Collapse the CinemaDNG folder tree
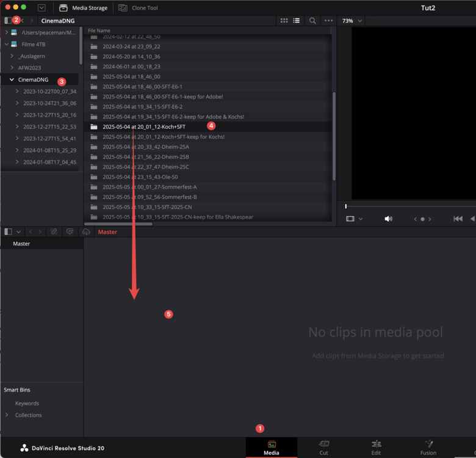The width and height of the screenshot is (476, 458). pyautogui.click(x=12, y=79)
